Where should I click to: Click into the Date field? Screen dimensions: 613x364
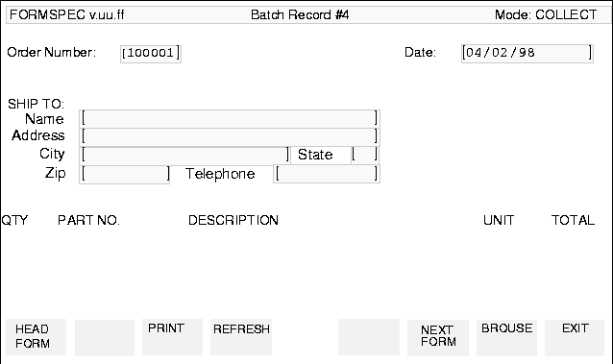click(x=527, y=53)
